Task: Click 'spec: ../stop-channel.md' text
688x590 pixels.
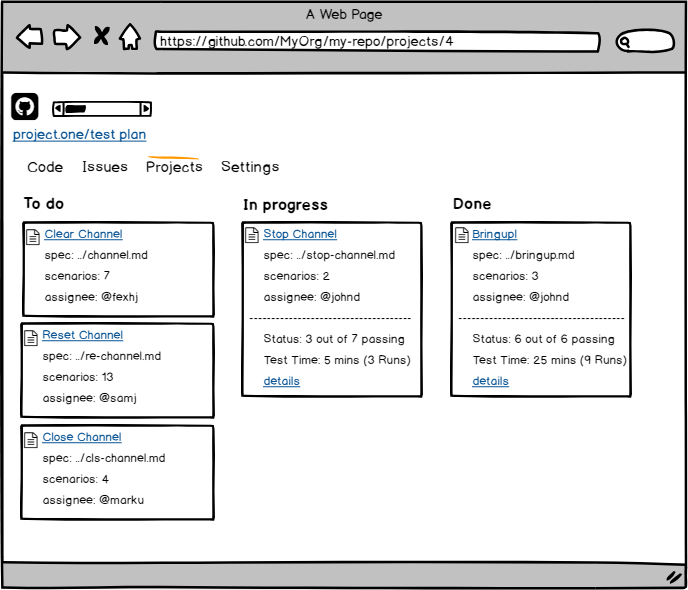Action: click(330, 255)
